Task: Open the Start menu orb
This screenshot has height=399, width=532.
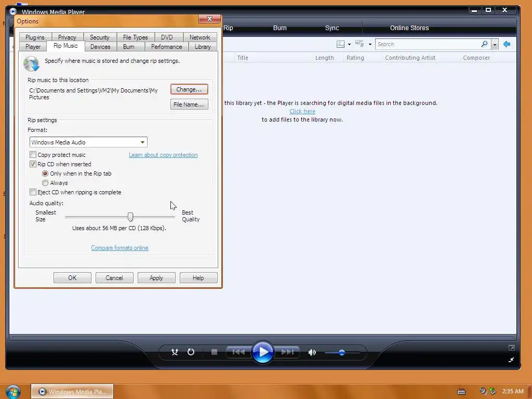Action: tap(13, 392)
